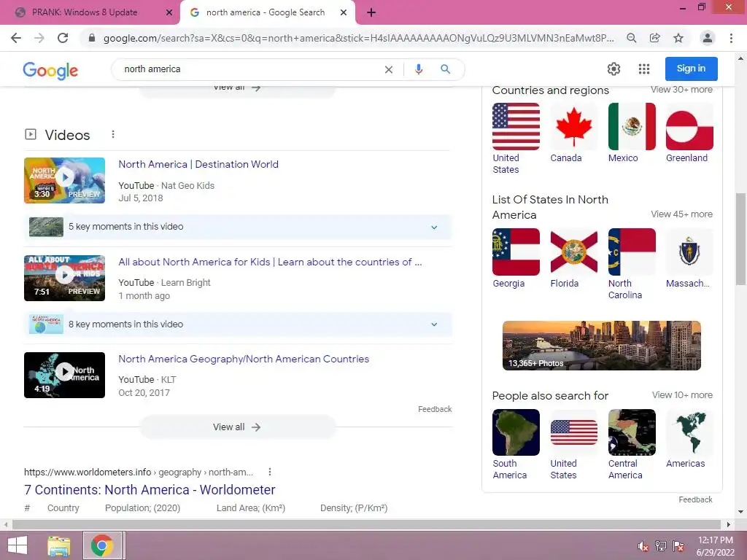Open the Windows Start button

18,545
